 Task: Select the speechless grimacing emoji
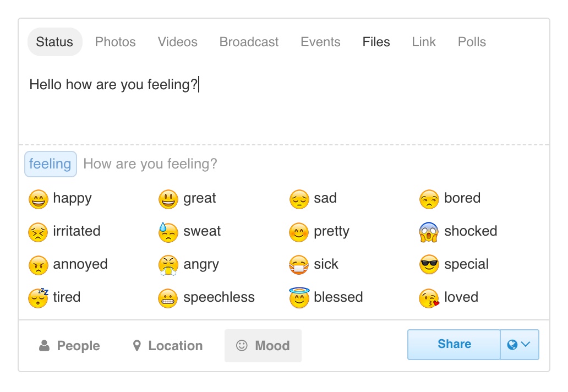(168, 298)
